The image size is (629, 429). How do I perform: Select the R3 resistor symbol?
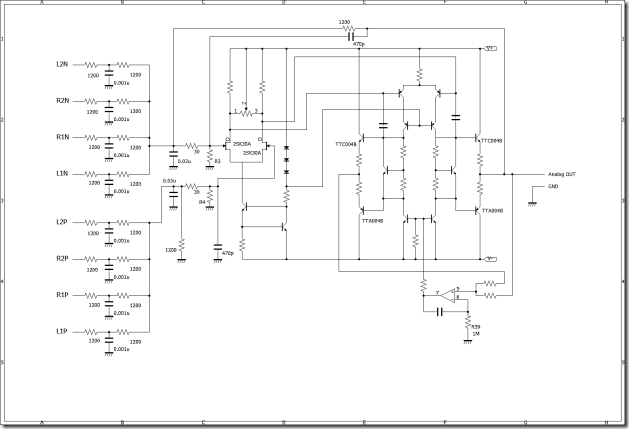(208, 157)
